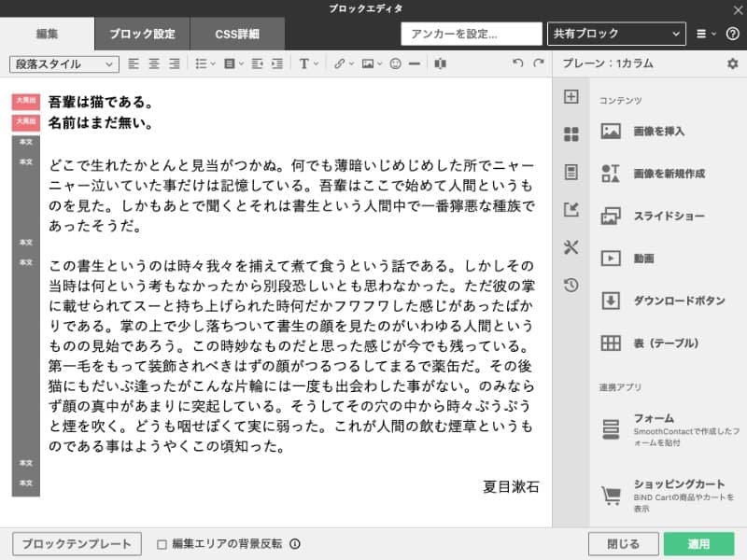747x560 pixels.
Task: Click the column split toolbar icon
Action: pyautogui.click(x=440, y=63)
